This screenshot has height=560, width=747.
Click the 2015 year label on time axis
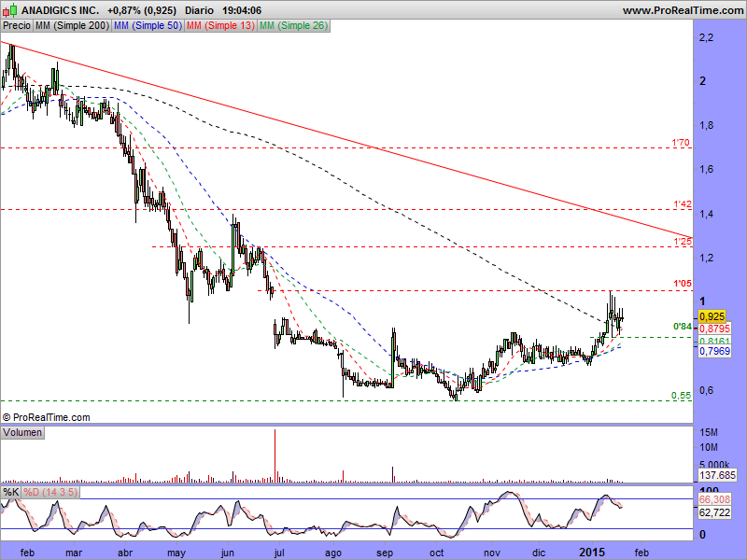click(x=592, y=552)
